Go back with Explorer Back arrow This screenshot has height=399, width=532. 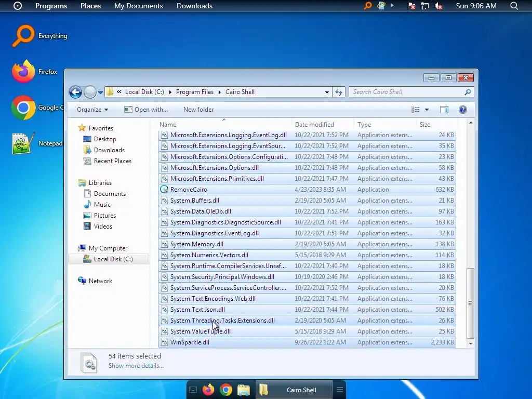[x=75, y=92]
